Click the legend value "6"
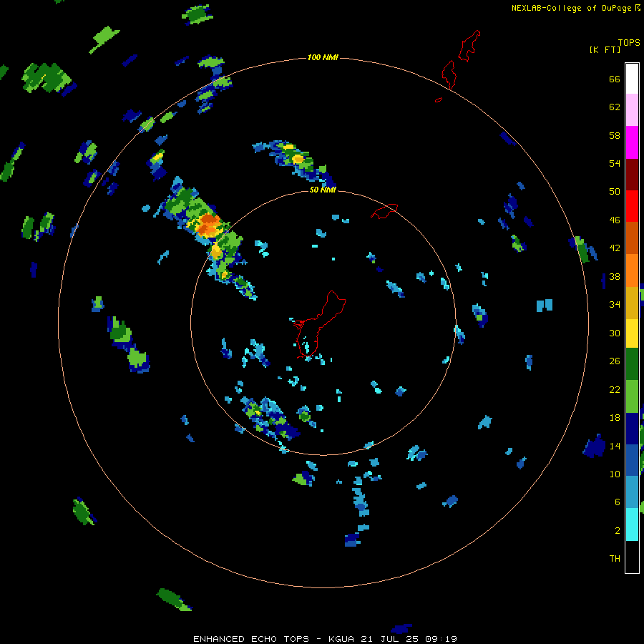 (618, 502)
